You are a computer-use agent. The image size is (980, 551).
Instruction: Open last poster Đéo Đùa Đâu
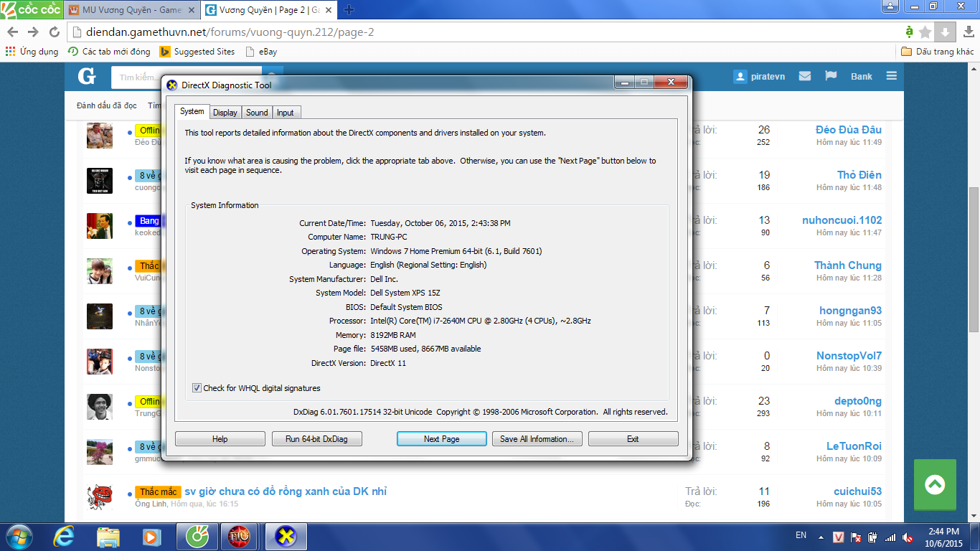click(x=849, y=130)
